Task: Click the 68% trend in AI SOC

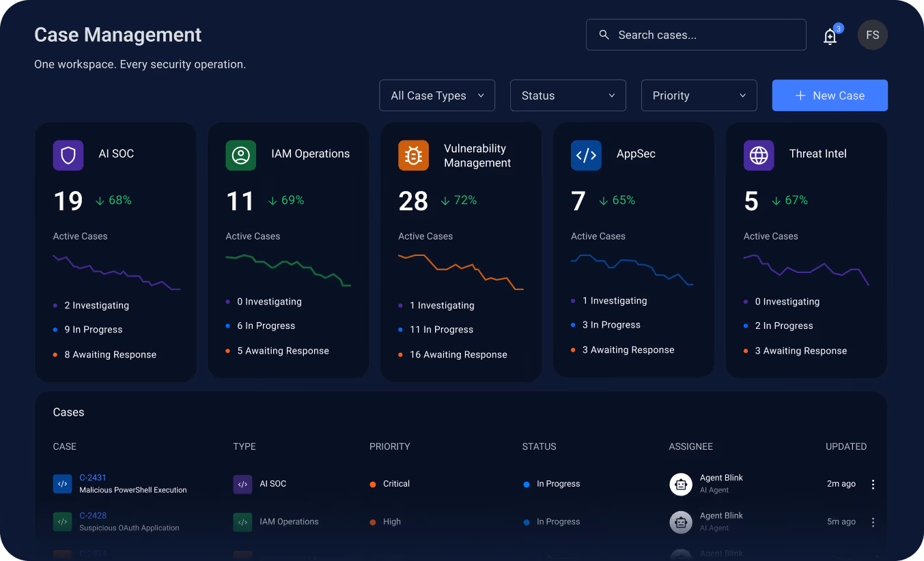Action: (113, 201)
